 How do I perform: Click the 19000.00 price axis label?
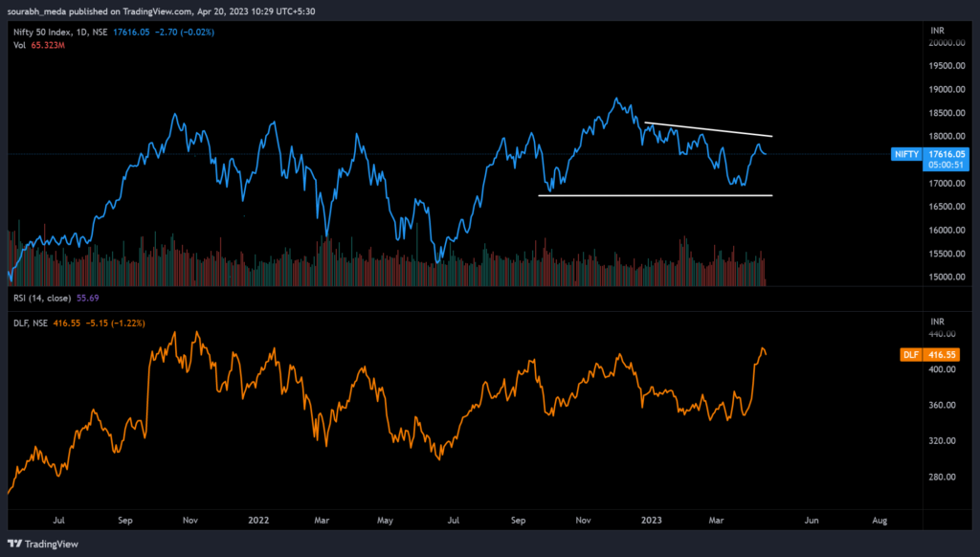point(947,89)
